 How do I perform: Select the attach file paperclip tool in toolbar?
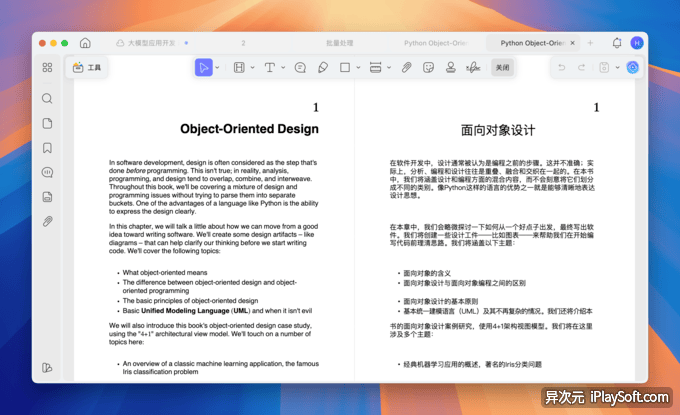406,67
